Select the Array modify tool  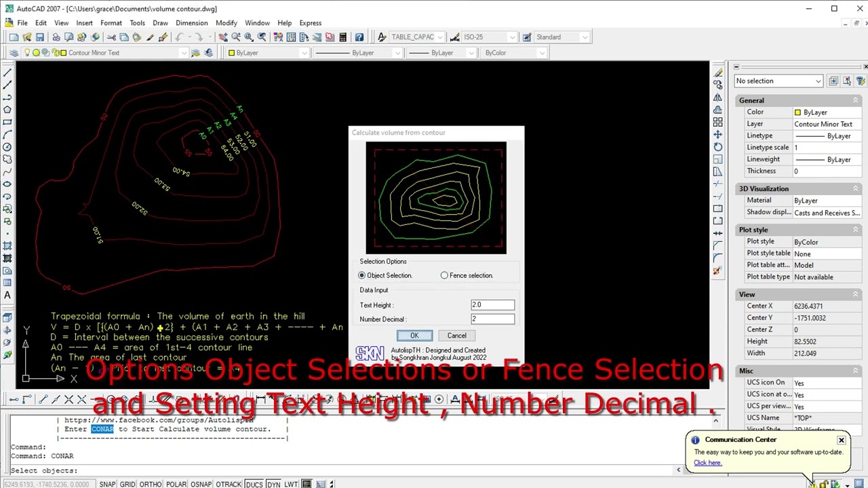coord(717,122)
